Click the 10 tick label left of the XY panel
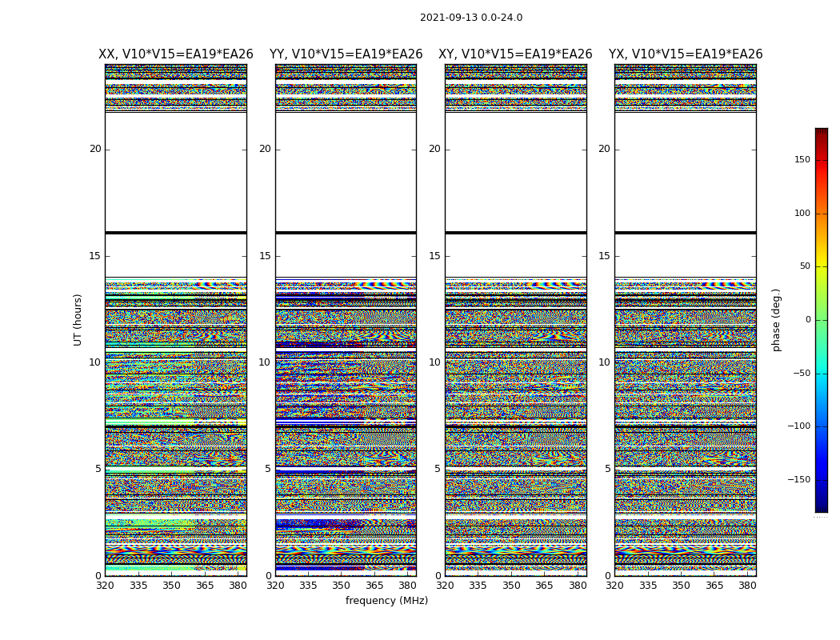The image size is (840, 640). 434,362
